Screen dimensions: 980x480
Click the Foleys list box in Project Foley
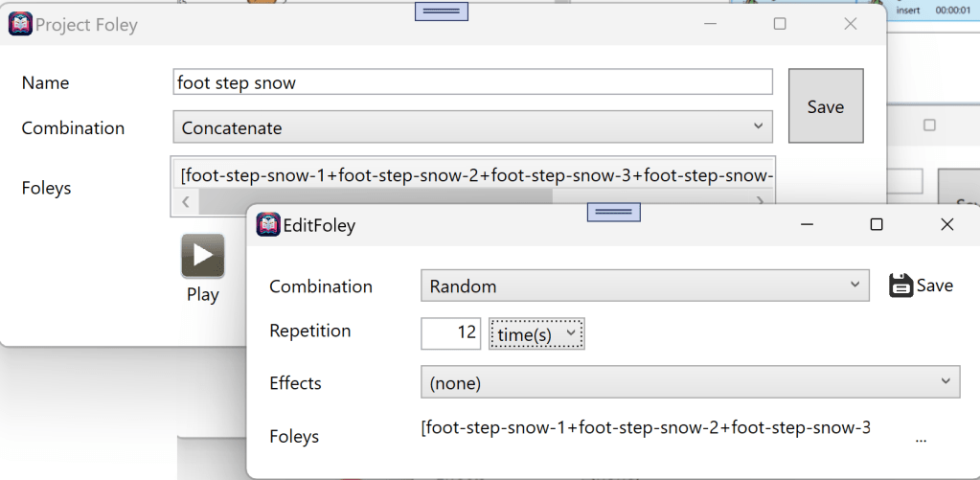[472, 175]
